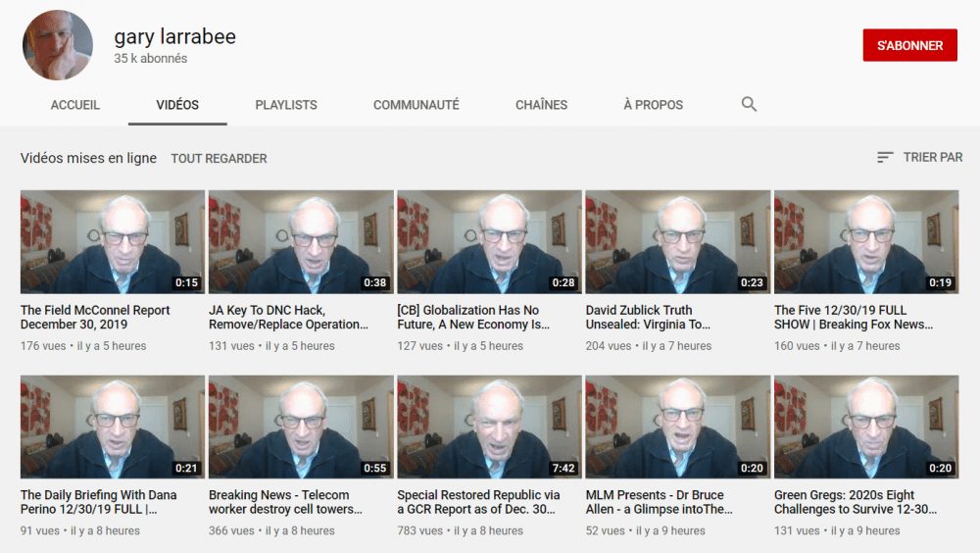Image resolution: width=980 pixels, height=553 pixels.
Task: Switch to the ACCUEIL tab
Action: coord(75,105)
